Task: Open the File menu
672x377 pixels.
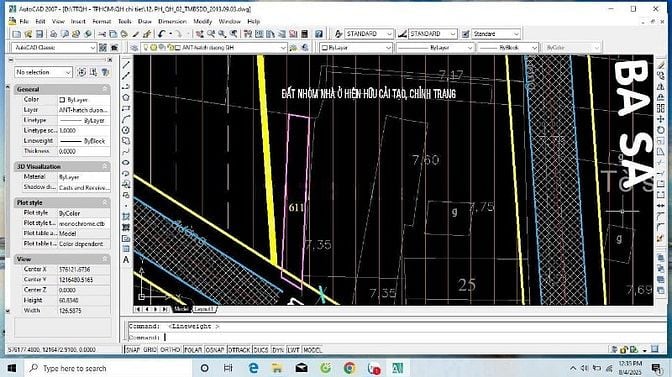Action: click(x=24, y=21)
